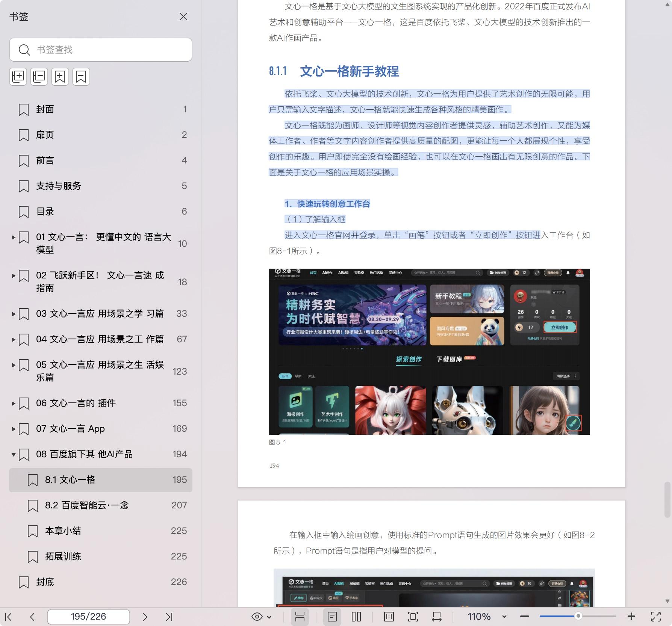The width and height of the screenshot is (672, 626).
Task: Open the 拓展训练 bookmark
Action: pyautogui.click(x=101, y=556)
